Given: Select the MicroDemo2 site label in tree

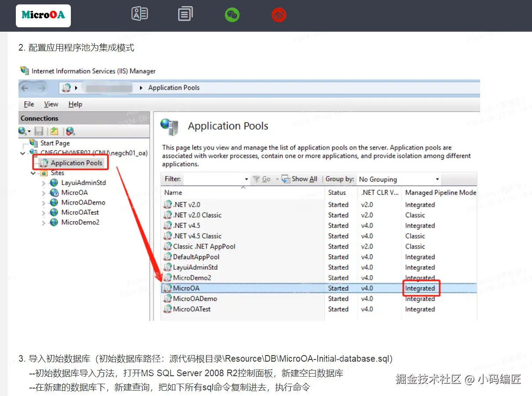Looking at the screenshot, I should [80, 222].
